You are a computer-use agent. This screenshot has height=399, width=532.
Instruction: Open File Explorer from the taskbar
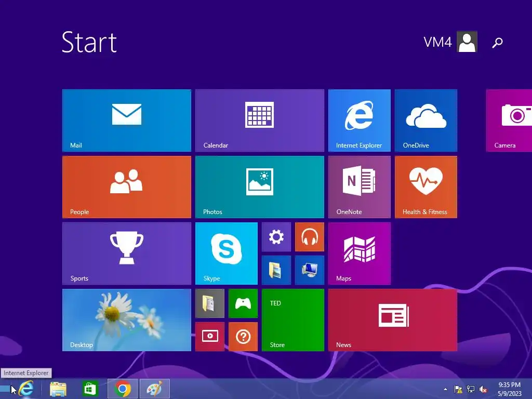click(x=58, y=389)
